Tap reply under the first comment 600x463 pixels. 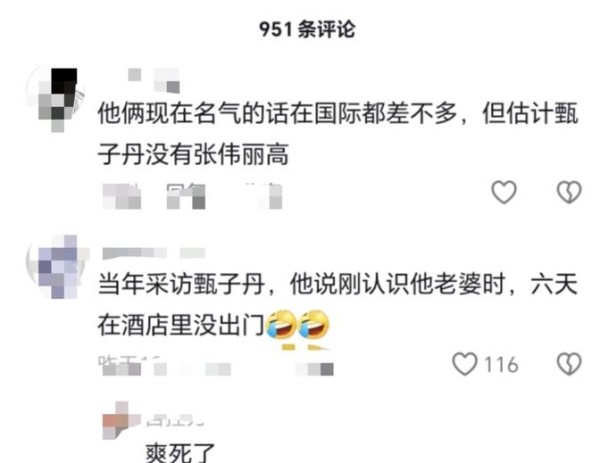coord(186,196)
